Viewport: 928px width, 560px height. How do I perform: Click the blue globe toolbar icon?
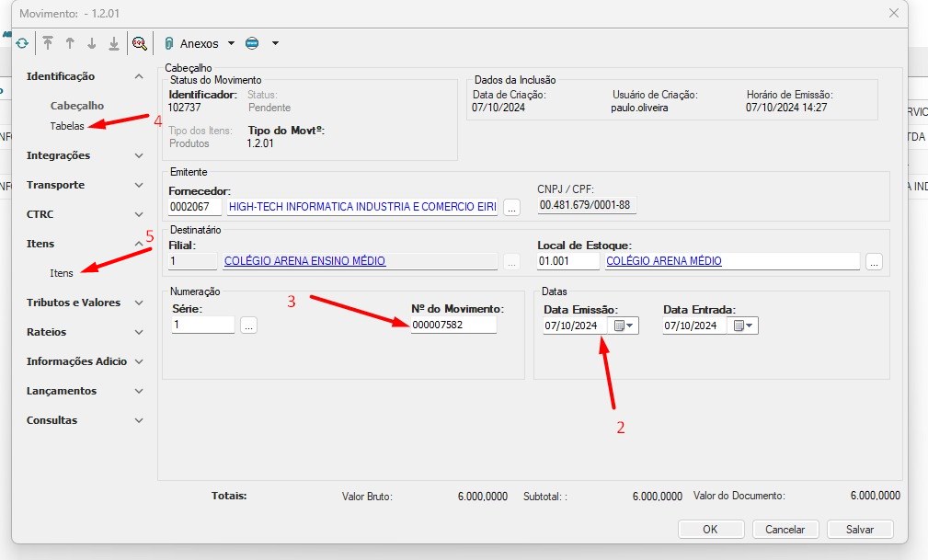pyautogui.click(x=252, y=43)
